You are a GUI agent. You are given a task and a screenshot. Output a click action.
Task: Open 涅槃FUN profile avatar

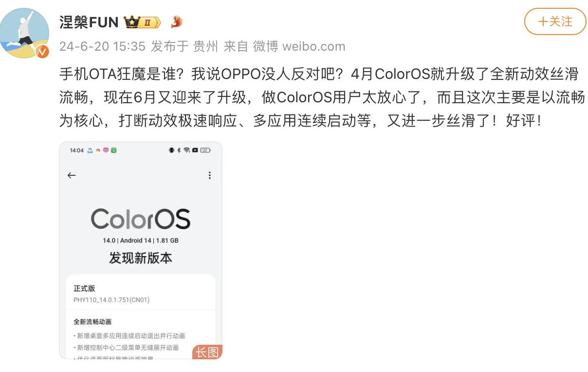point(24,33)
